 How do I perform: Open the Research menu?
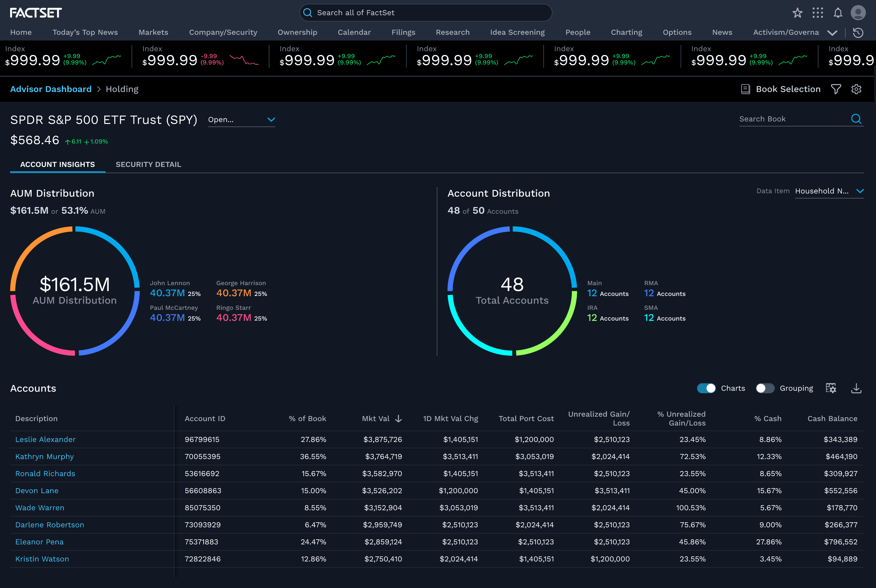(x=453, y=32)
